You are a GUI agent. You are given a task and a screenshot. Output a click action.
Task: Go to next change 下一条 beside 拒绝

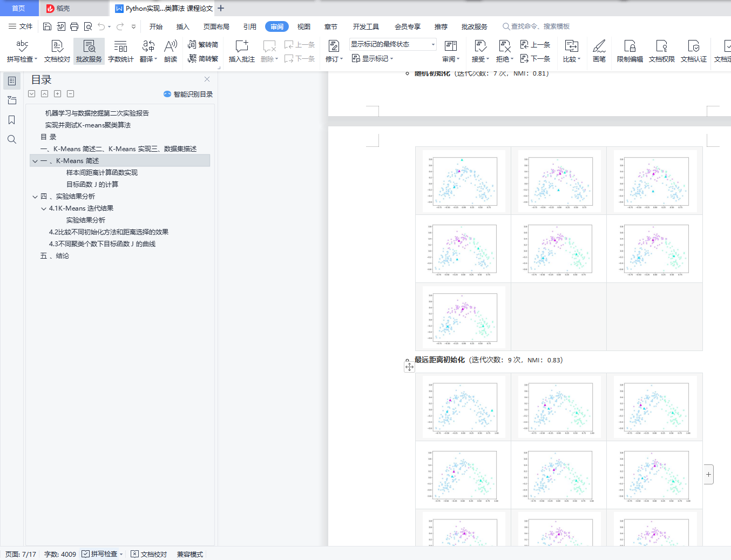[535, 58]
